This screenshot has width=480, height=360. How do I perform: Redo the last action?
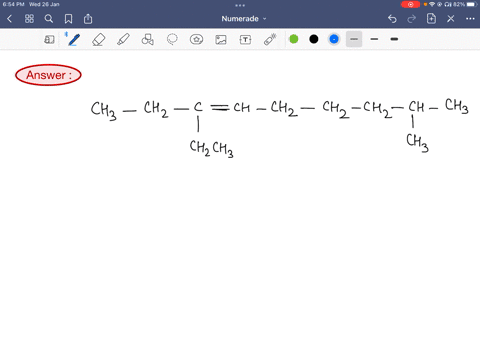point(412,19)
